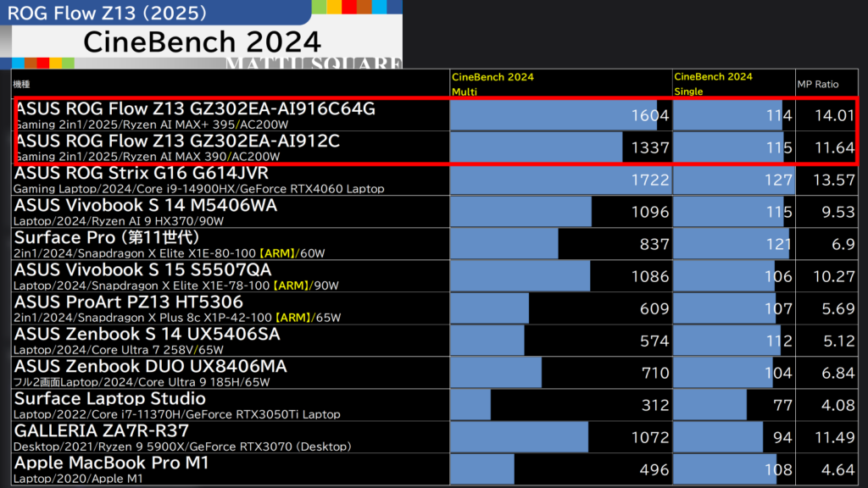
Task: Select single score "106"
Action: [x=779, y=276]
